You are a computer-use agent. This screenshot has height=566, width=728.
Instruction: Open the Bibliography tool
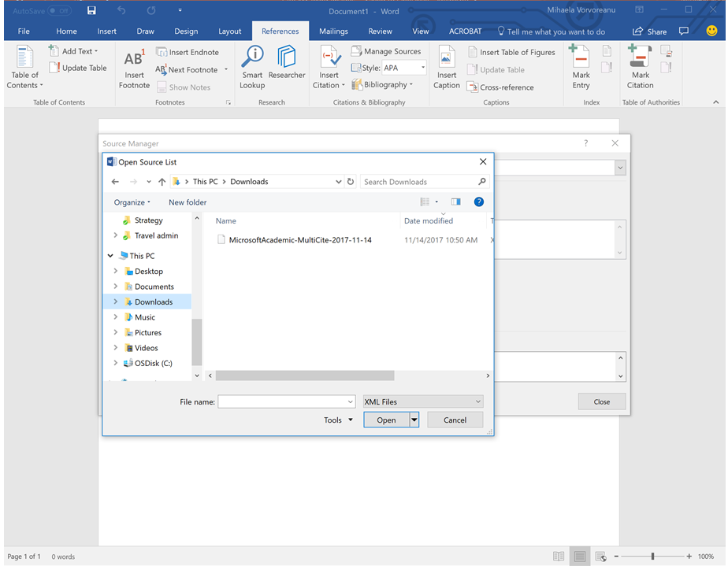click(382, 84)
